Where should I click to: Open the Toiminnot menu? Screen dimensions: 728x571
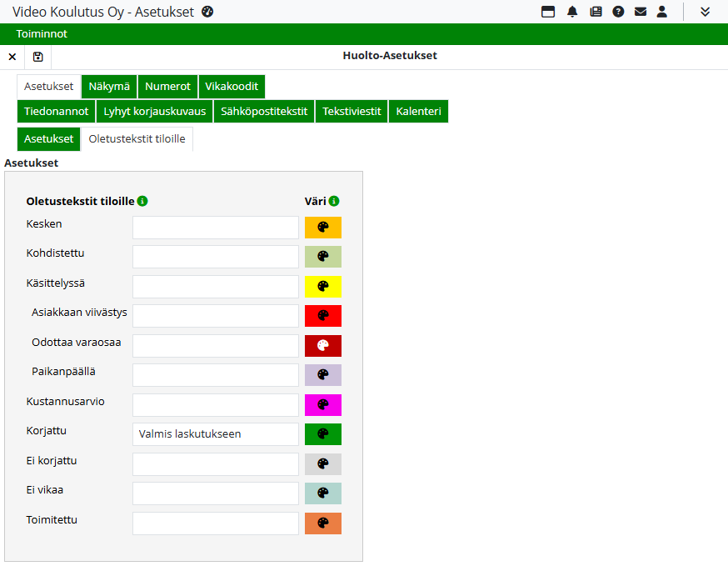click(42, 34)
